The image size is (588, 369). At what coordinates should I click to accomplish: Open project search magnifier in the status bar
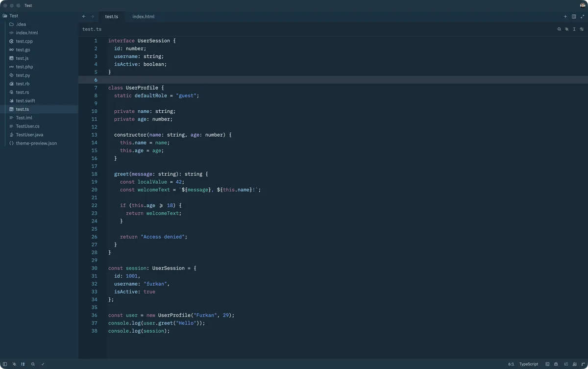pyautogui.click(x=33, y=364)
